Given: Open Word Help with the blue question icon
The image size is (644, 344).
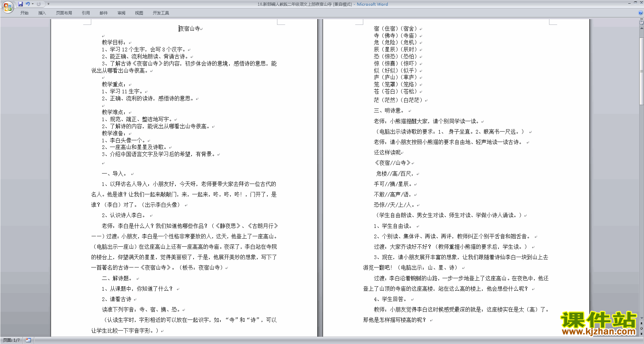Looking at the screenshot, I should click(641, 13).
